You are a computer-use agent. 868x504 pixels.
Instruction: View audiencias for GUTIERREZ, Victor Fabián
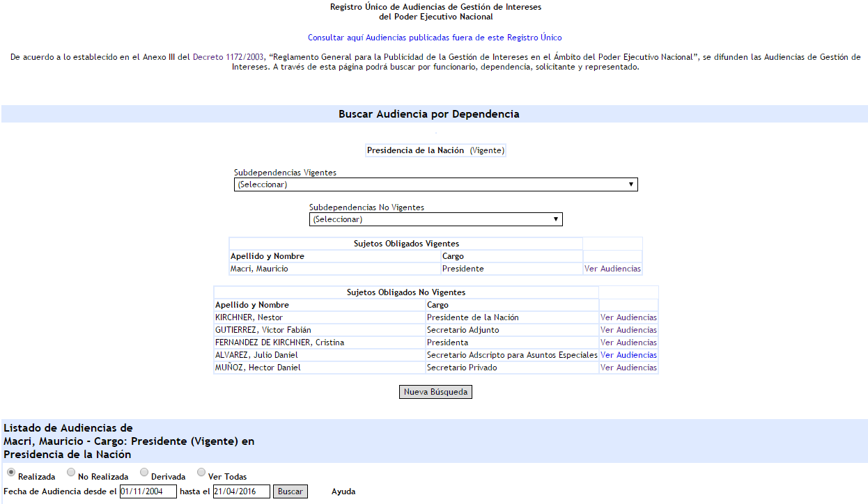[x=628, y=330]
